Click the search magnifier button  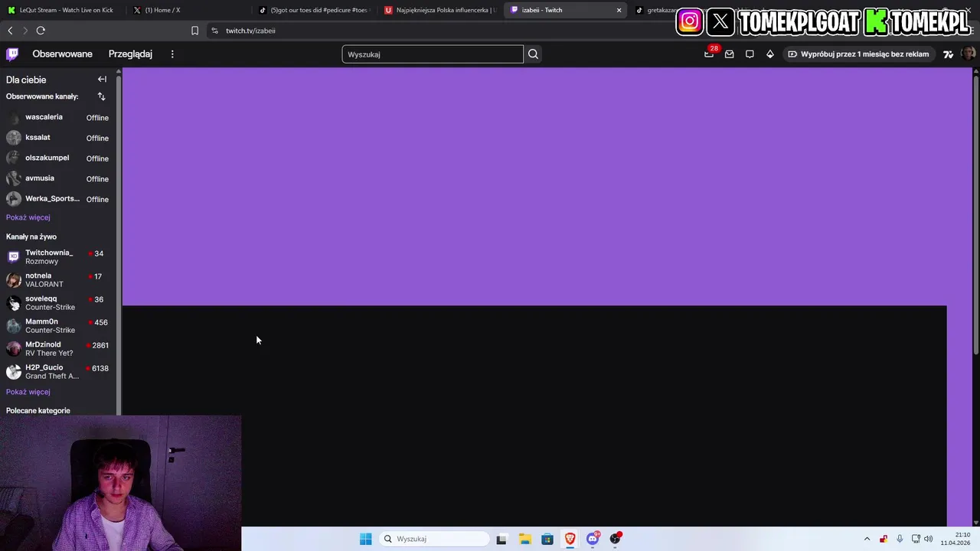click(533, 54)
